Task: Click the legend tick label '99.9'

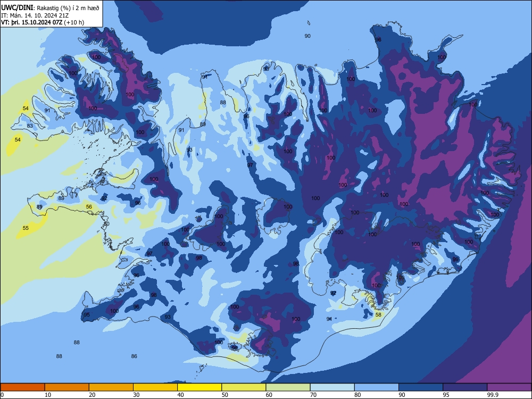Action: pos(492,395)
